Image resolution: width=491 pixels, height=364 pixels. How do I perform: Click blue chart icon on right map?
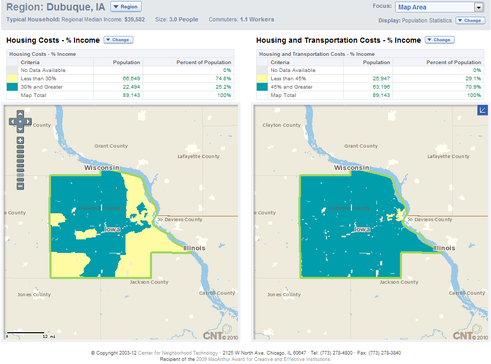[x=482, y=110]
